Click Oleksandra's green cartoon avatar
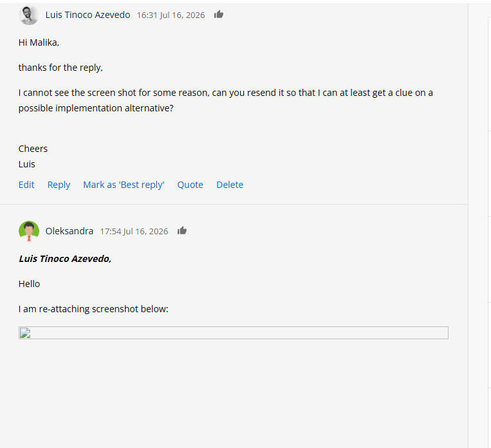Viewport: 491px width, 448px height. tap(29, 231)
